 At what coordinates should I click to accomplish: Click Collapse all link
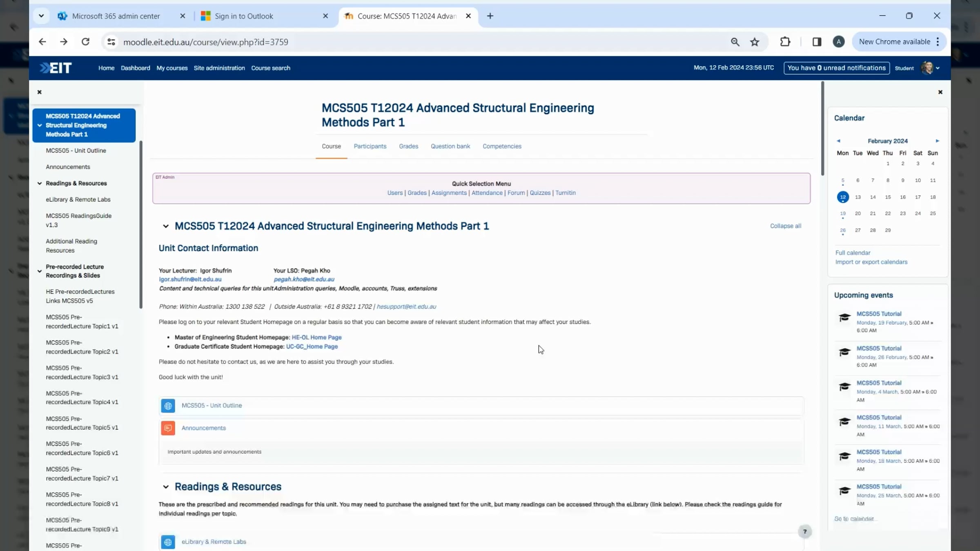click(x=786, y=226)
